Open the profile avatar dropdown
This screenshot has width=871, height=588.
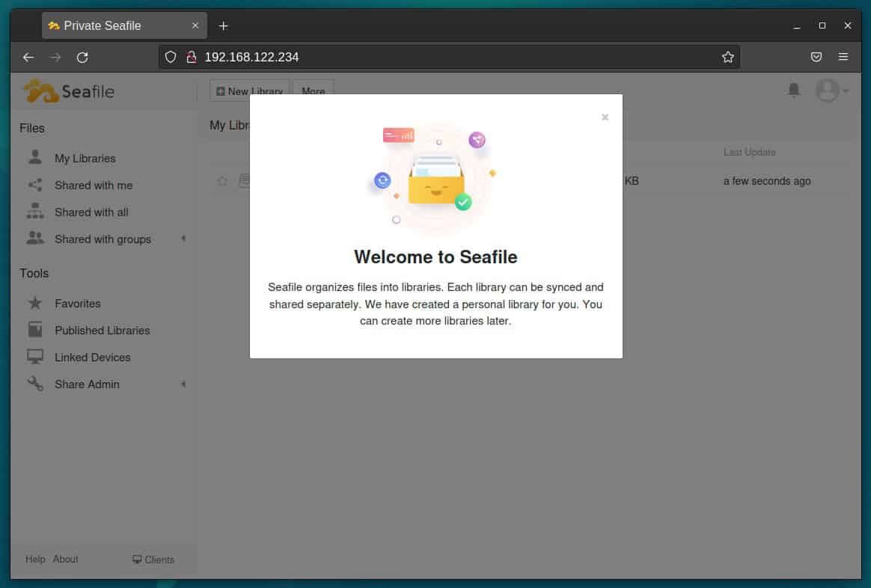[827, 91]
